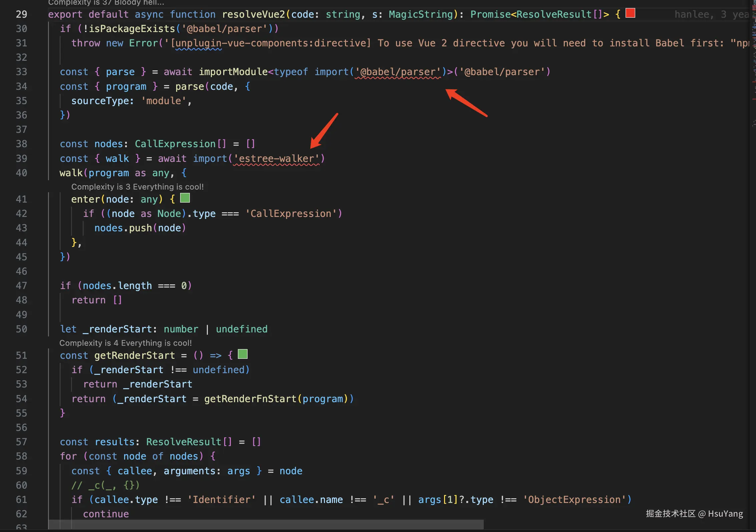Click the importModule identifier on line 33
This screenshot has height=532, width=756.
pos(233,72)
